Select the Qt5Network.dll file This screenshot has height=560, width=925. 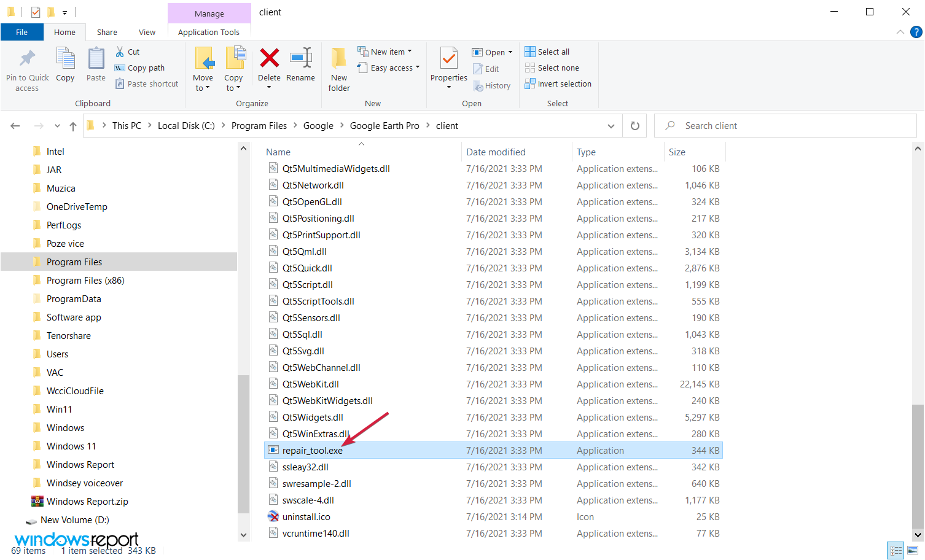pos(313,185)
